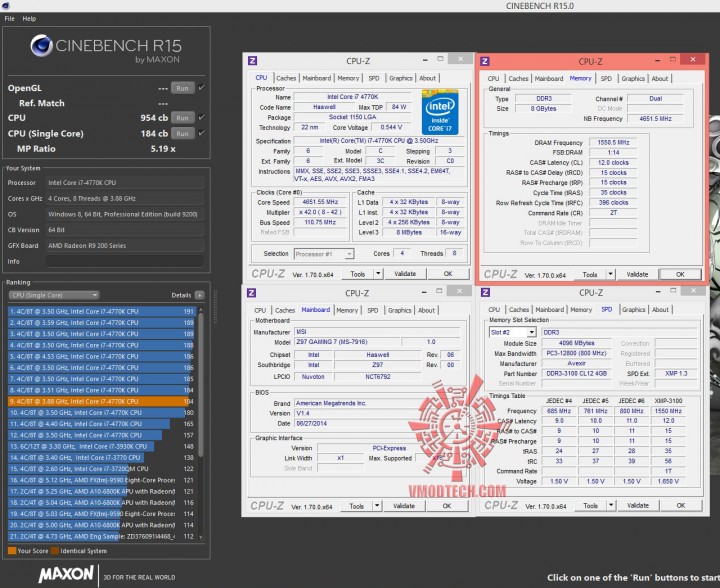Click the CPU-Z icon of the top-left CPU window

252,60
